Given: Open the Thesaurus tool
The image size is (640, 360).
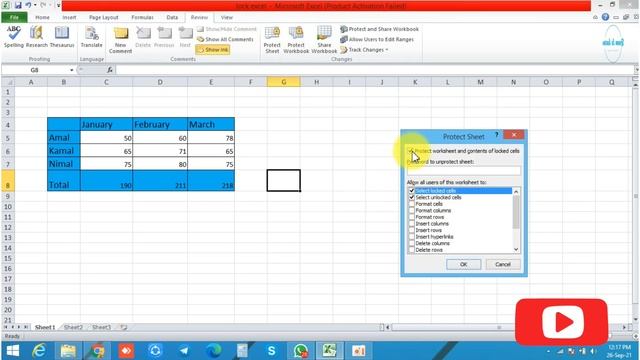Looking at the screenshot, I should 62,37.
